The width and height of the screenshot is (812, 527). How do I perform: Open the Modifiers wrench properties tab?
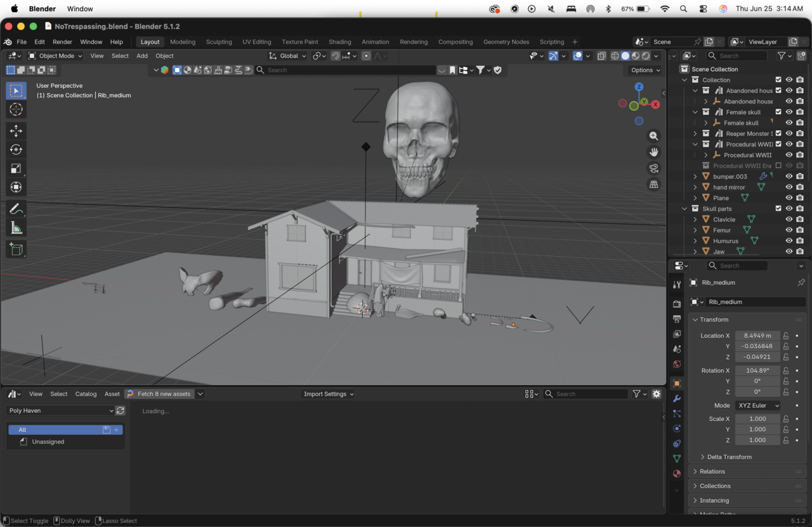point(677,398)
